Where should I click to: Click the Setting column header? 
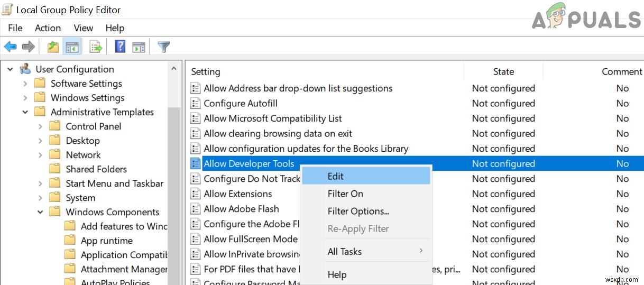(x=206, y=71)
